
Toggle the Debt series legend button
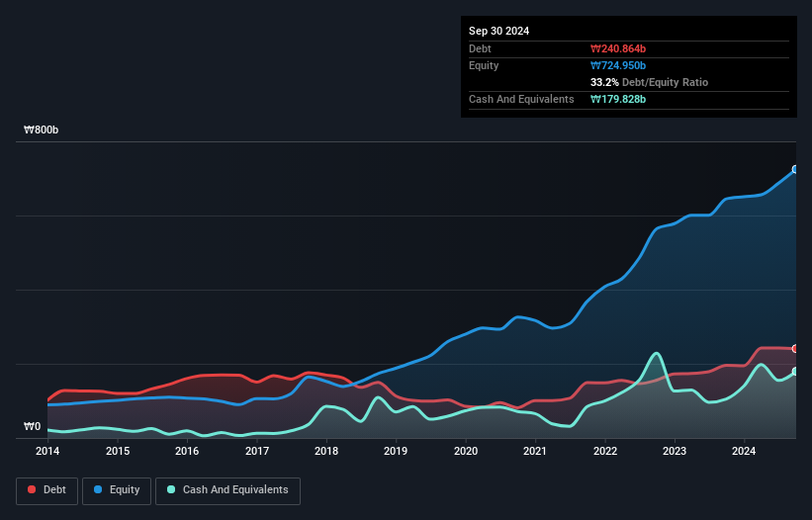coord(47,490)
